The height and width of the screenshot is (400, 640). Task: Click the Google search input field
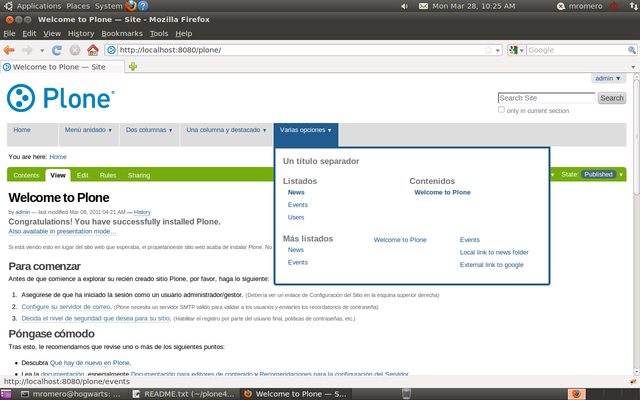pyautogui.click(x=577, y=50)
